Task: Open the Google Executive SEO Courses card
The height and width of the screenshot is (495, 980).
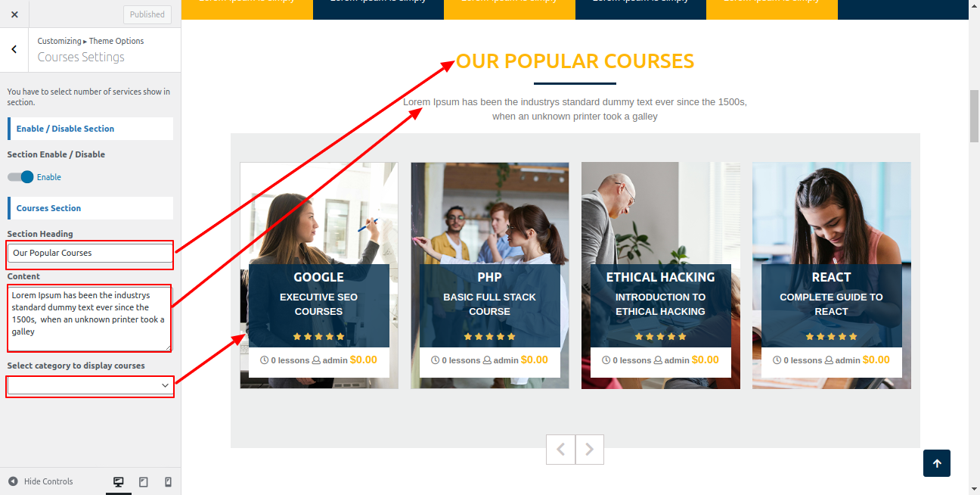Action: point(319,304)
